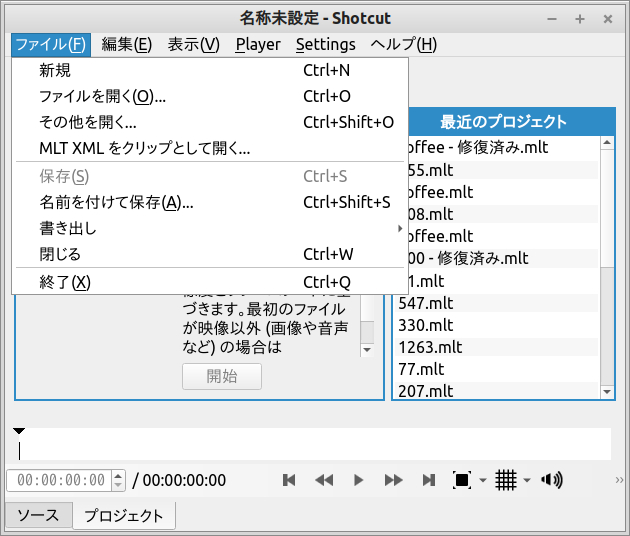The width and height of the screenshot is (630, 536).
Task: Click the fast forward icon
Action: (394, 480)
